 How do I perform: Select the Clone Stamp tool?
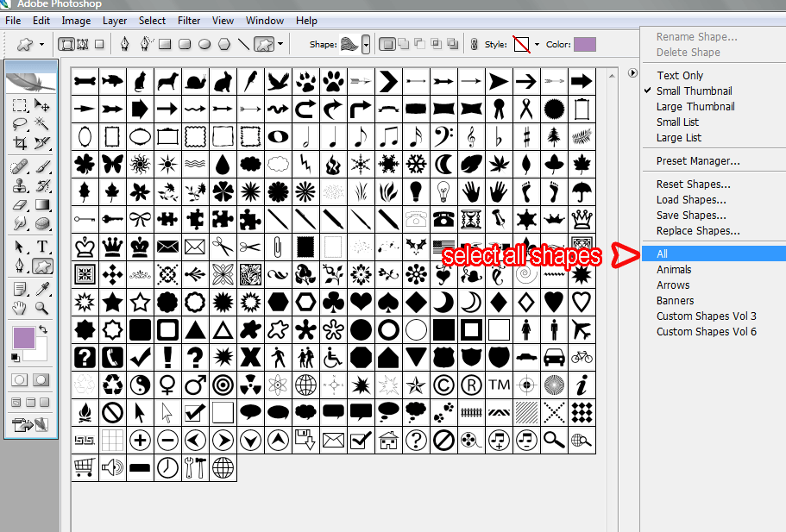[x=20, y=186]
